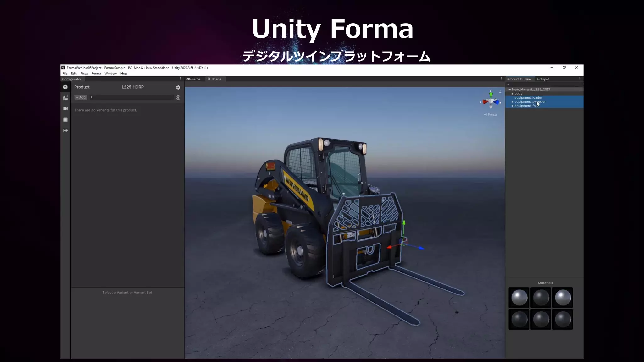Select third material sphere in top row
The image size is (644, 362).
[563, 298]
